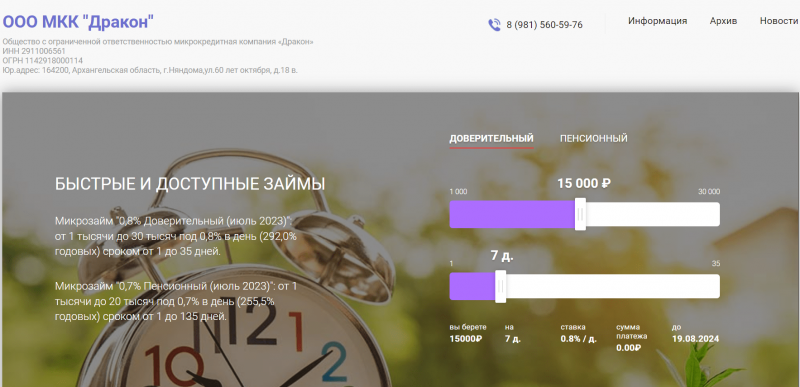Viewport: 800px width, 387px height.
Task: Select the 15 000 ₽ amount value
Action: (584, 183)
